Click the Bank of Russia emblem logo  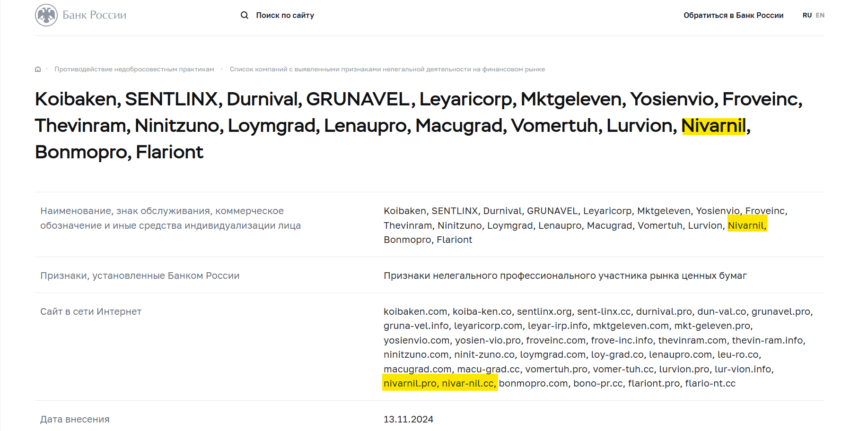click(46, 15)
